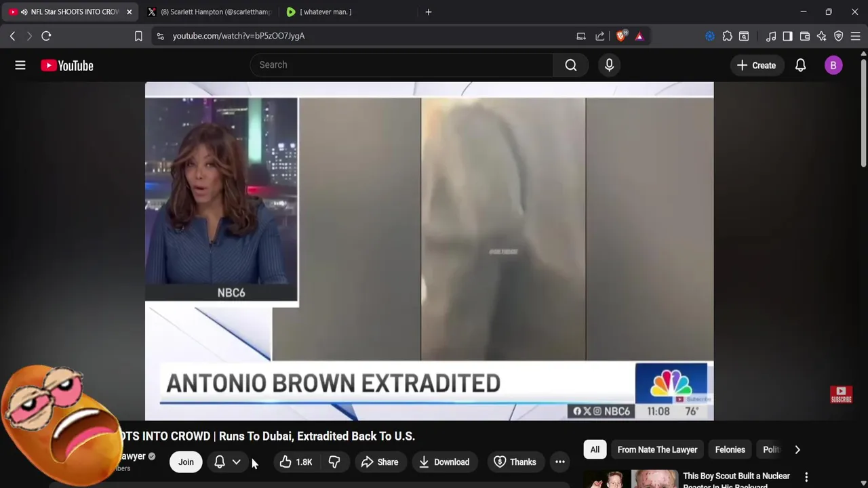The width and height of the screenshot is (868, 488).
Task: Go to the YouTube home logo
Action: pyautogui.click(x=66, y=66)
